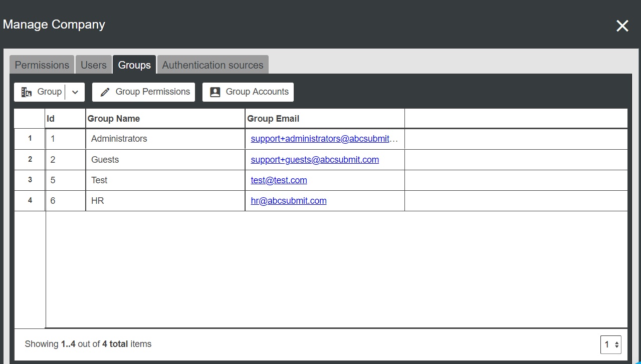Expand the Group dropdown arrow
This screenshot has width=641, height=364.
75,92
